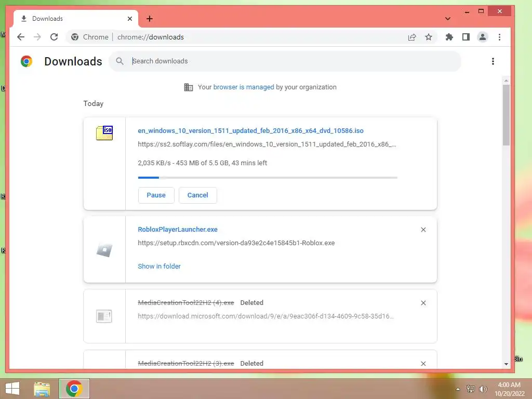Open the volume speaker tray icon
Viewport: 532px width, 399px height.
coord(483,389)
